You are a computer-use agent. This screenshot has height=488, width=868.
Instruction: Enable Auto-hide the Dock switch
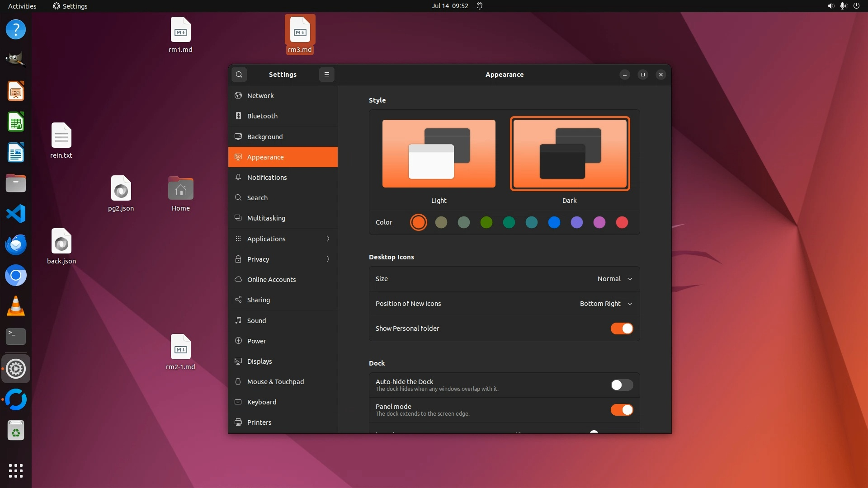tap(622, 385)
